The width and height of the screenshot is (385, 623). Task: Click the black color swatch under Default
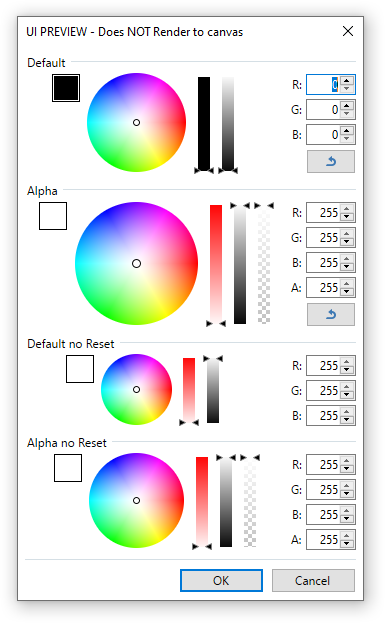[66, 88]
